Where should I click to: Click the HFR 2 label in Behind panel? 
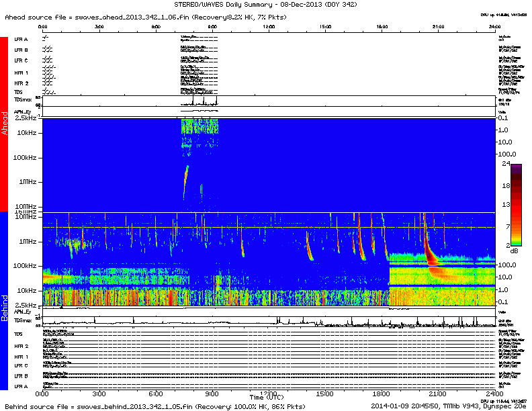pyautogui.click(x=21, y=345)
